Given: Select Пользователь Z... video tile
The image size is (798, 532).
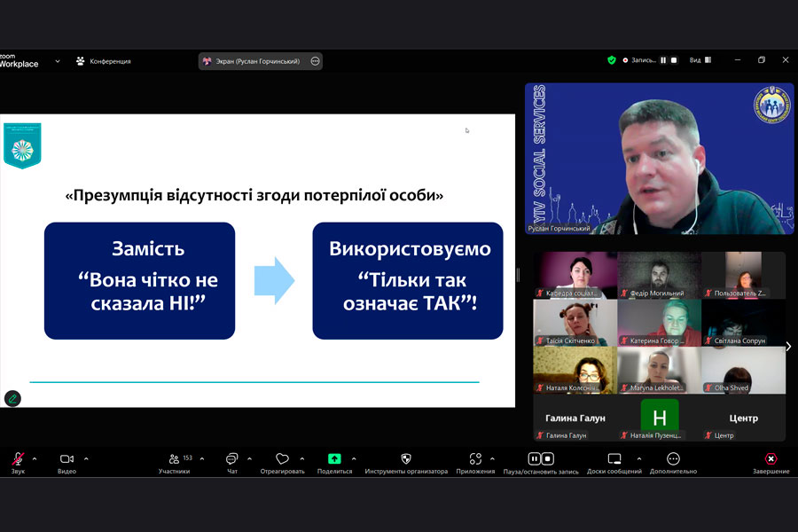Looking at the screenshot, I should tap(743, 275).
